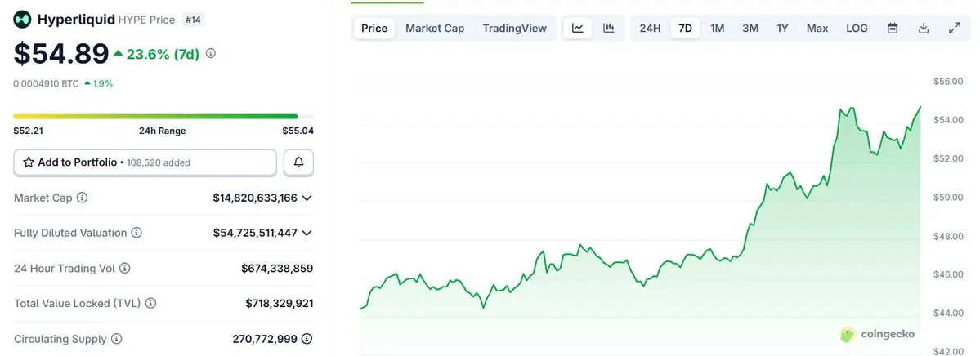This screenshot has width=980, height=356.
Task: Open the calendar date range picker
Action: [x=893, y=28]
